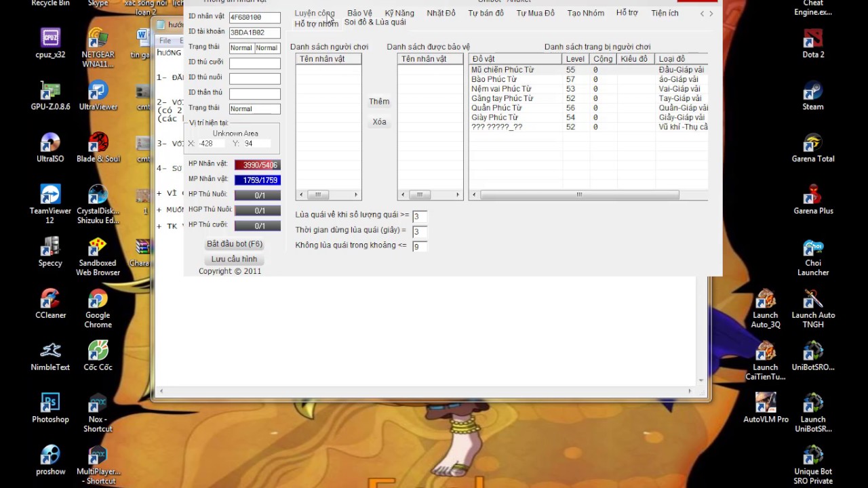The width and height of the screenshot is (868, 488).
Task: Open the Launch CaiTienTu desktop shortcut
Action: coord(766,361)
